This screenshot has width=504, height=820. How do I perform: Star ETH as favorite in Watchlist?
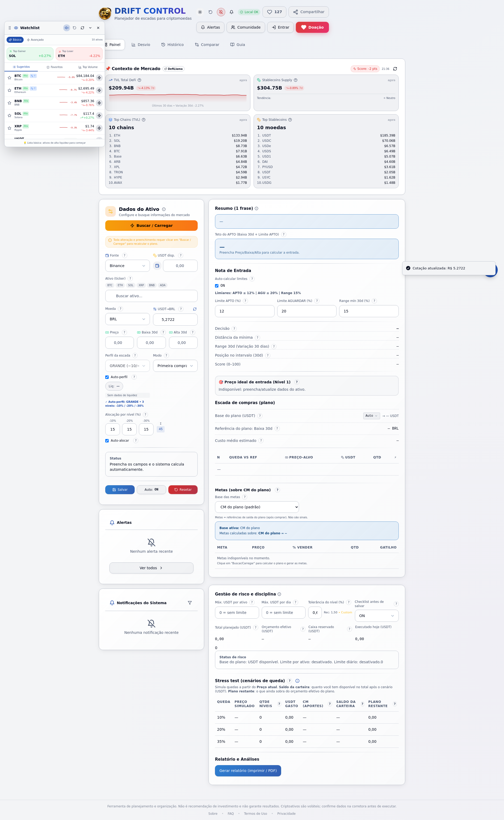coord(9,90)
